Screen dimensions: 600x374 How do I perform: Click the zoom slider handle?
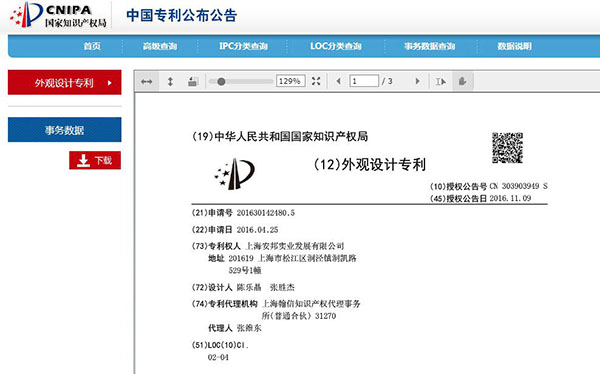pyautogui.click(x=221, y=82)
